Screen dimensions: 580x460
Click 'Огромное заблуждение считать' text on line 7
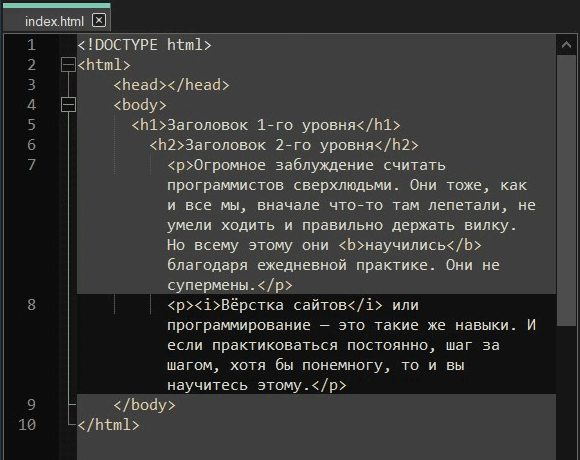pyautogui.click(x=320, y=165)
